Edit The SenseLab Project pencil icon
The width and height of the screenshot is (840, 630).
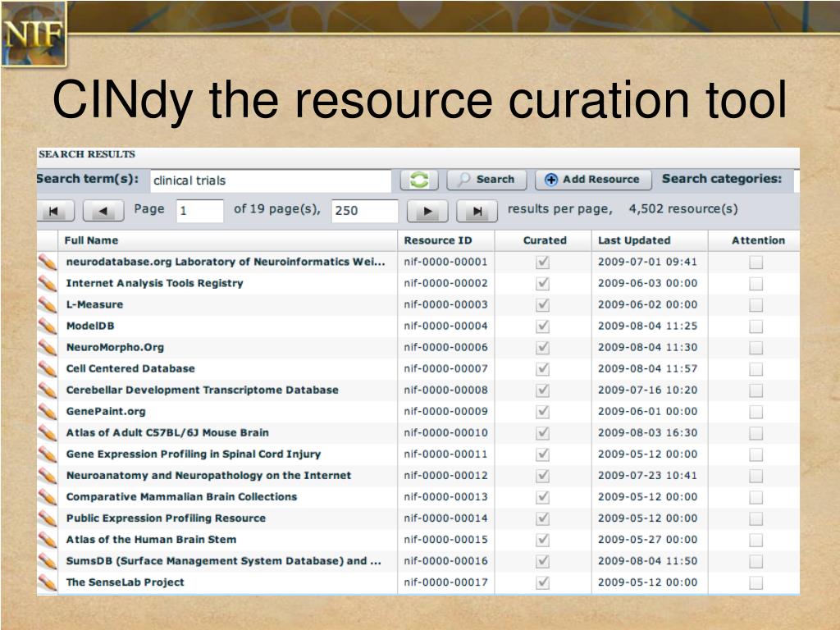point(47,582)
